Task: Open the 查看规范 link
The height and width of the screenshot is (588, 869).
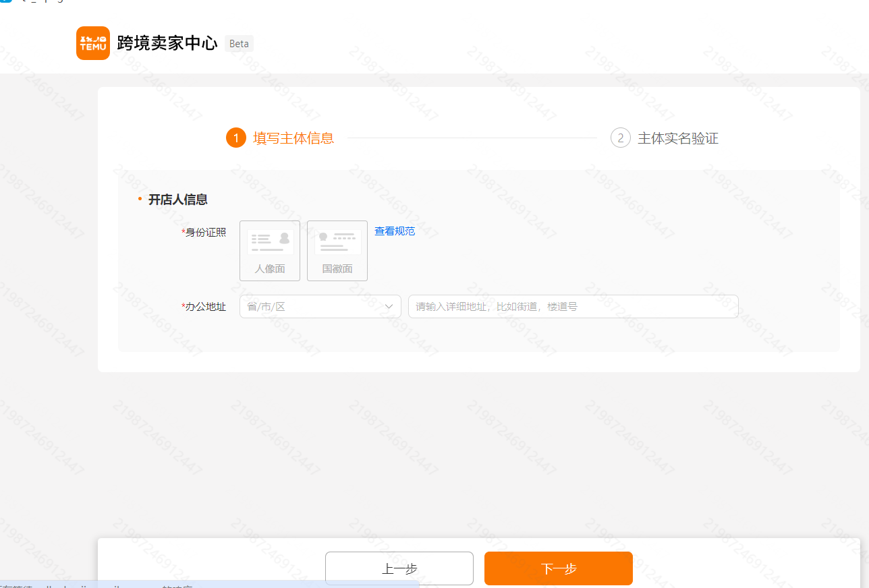Action: point(395,231)
